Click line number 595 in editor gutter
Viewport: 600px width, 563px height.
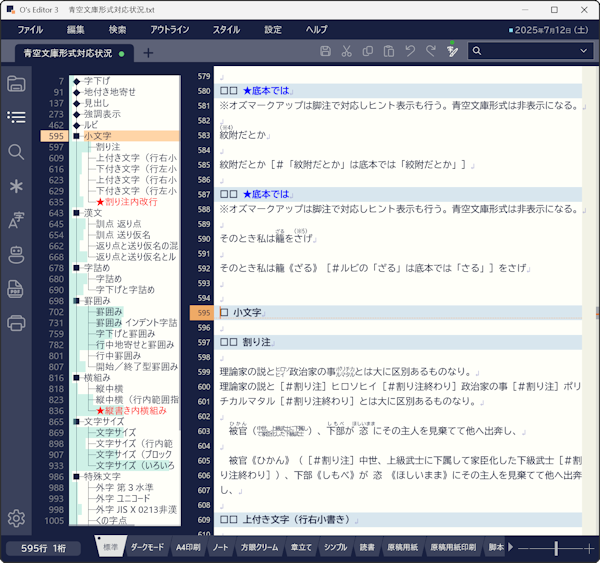coord(202,313)
